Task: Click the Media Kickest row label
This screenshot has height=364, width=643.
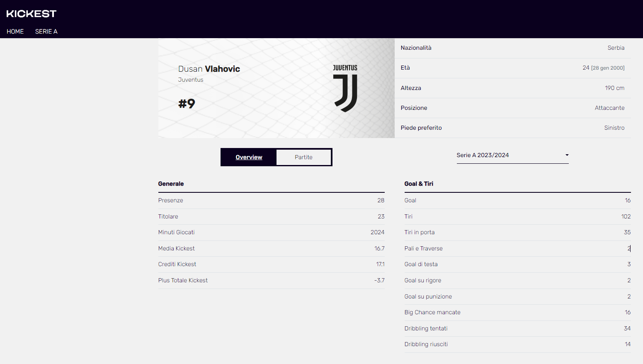Action: pyautogui.click(x=176, y=248)
